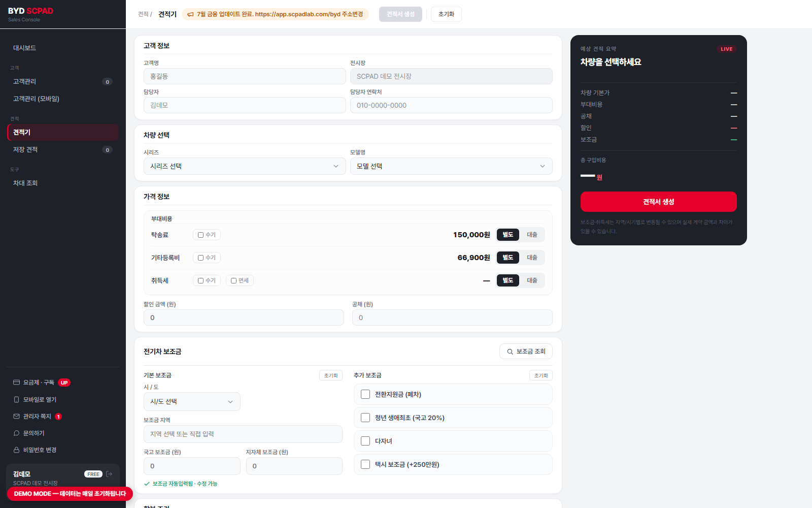Click the phone icon for 모바일로 열기
This screenshot has width=812, height=508.
(x=16, y=400)
